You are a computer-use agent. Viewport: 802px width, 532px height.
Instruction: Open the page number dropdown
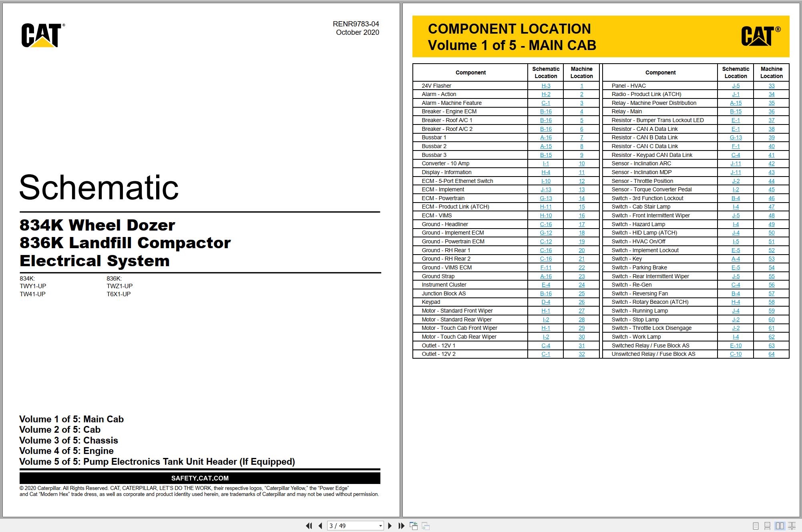pos(380,526)
